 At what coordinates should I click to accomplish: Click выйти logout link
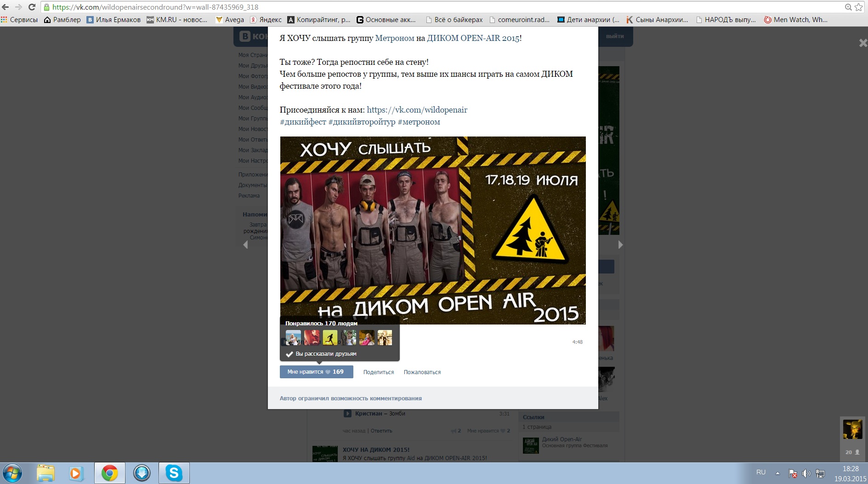coord(615,36)
